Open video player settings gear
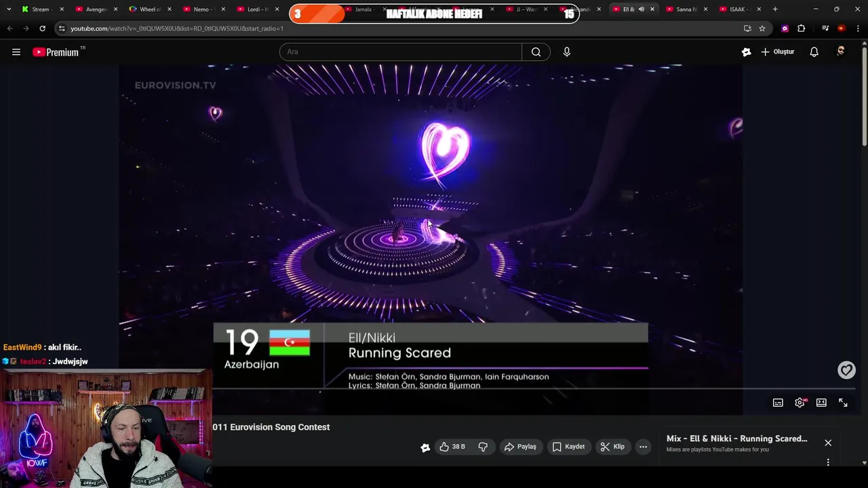This screenshot has height=488, width=868. (800, 403)
